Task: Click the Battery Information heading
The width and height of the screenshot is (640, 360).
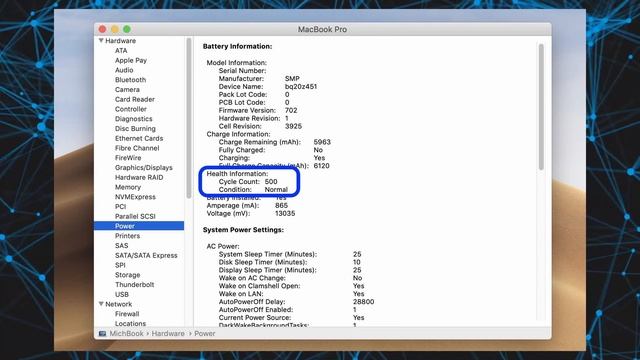Action: click(x=237, y=47)
